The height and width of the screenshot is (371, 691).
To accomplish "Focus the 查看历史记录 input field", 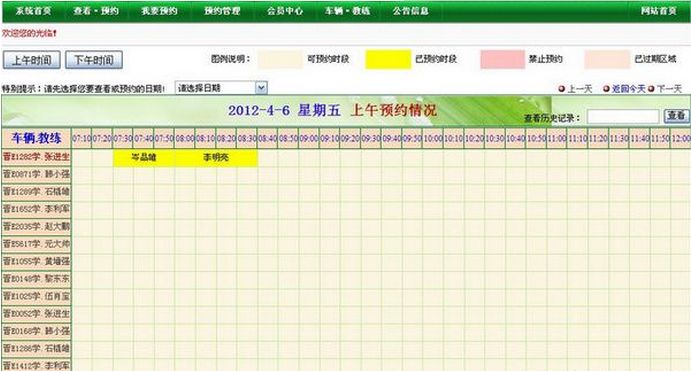I will (623, 117).
